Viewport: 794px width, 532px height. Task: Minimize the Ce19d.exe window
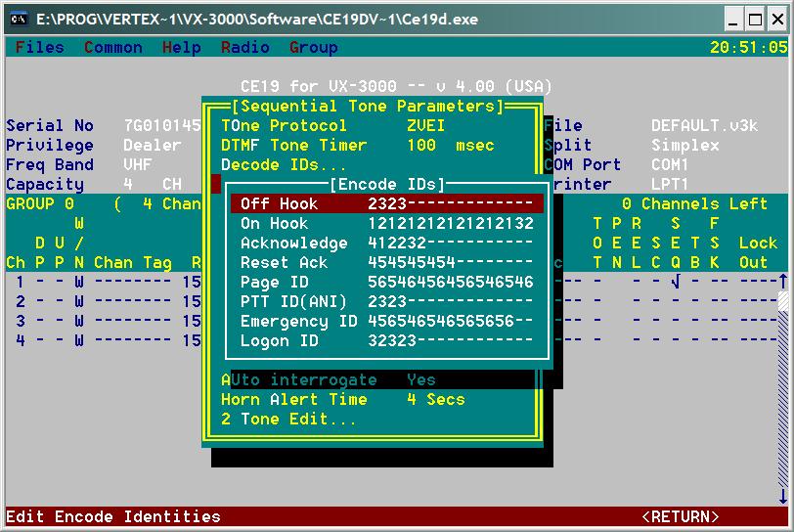point(732,20)
